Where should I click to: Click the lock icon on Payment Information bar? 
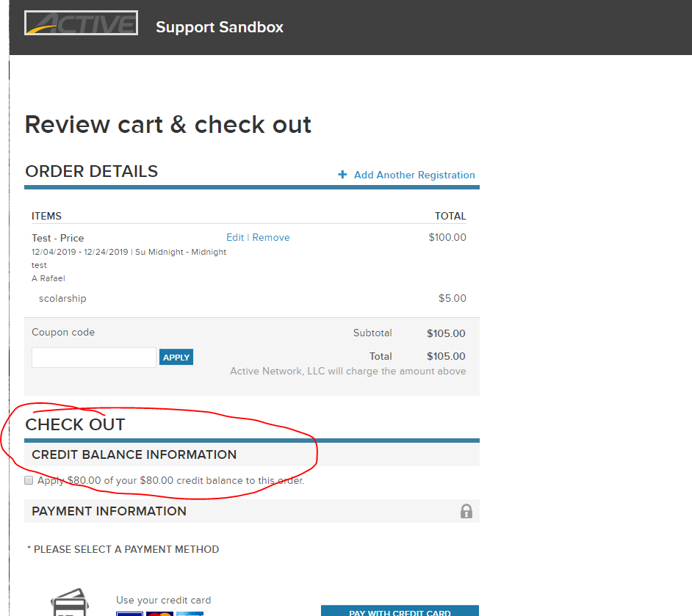point(466,511)
